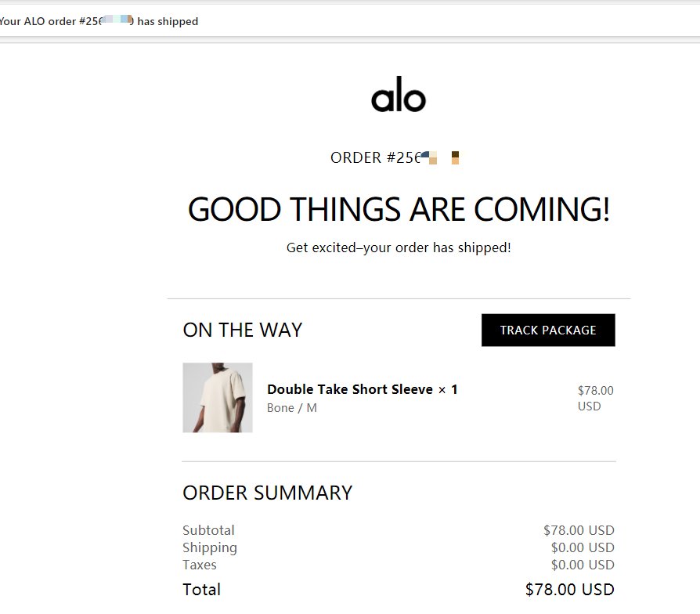
Task: Open the Double Take Short Sleeve thumbnail
Action: [x=218, y=398]
